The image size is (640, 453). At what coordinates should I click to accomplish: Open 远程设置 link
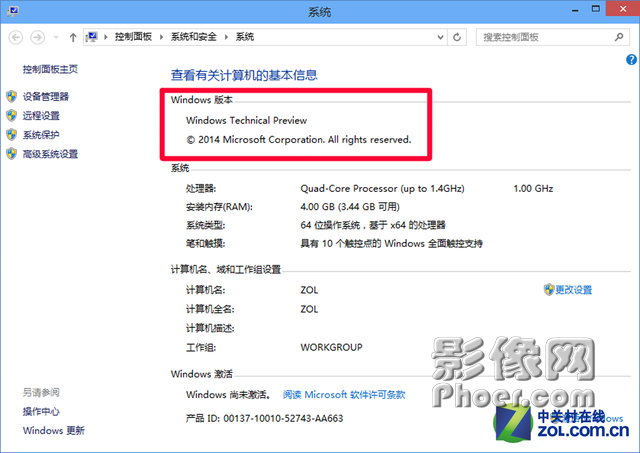click(41, 116)
